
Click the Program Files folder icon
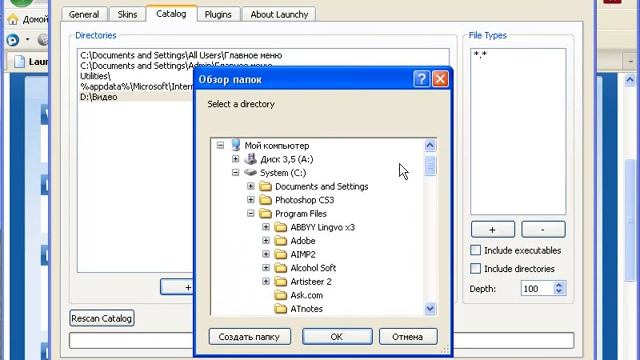pos(266,213)
